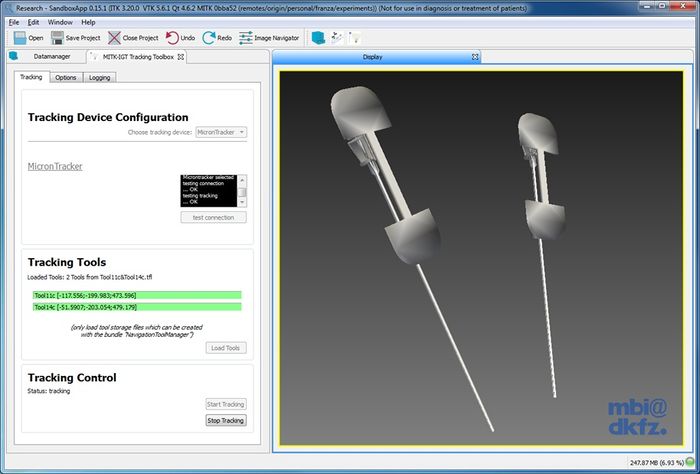Open the Help menu
The height and width of the screenshot is (474, 700).
(89, 21)
